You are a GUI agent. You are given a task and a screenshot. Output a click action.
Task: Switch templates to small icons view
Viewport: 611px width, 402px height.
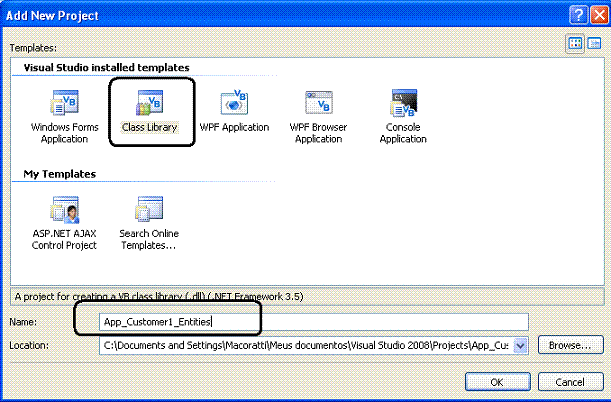click(x=594, y=43)
